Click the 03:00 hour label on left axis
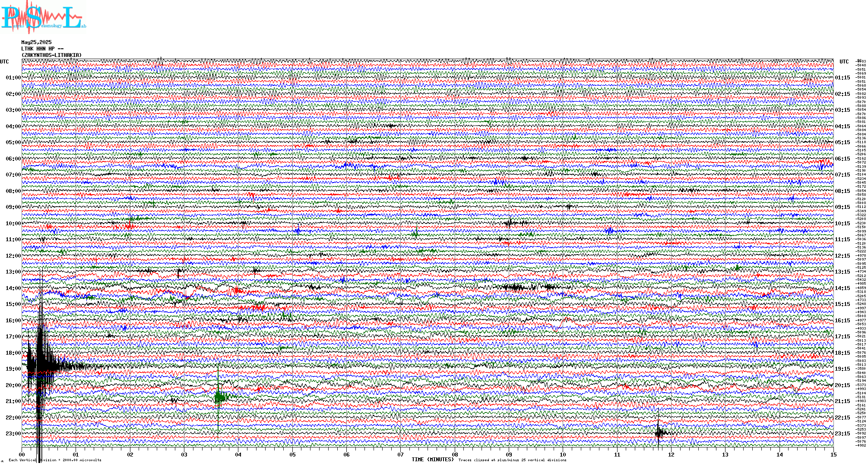The image size is (868, 466). pyautogui.click(x=13, y=110)
